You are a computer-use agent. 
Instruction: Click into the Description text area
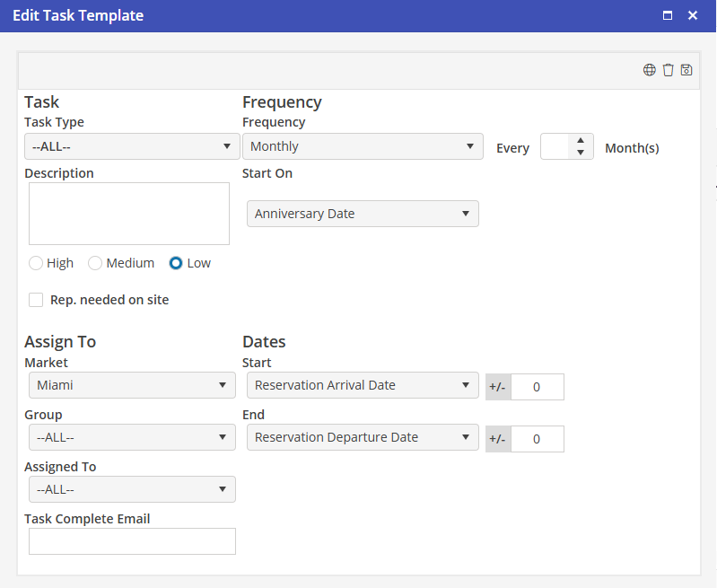(129, 214)
